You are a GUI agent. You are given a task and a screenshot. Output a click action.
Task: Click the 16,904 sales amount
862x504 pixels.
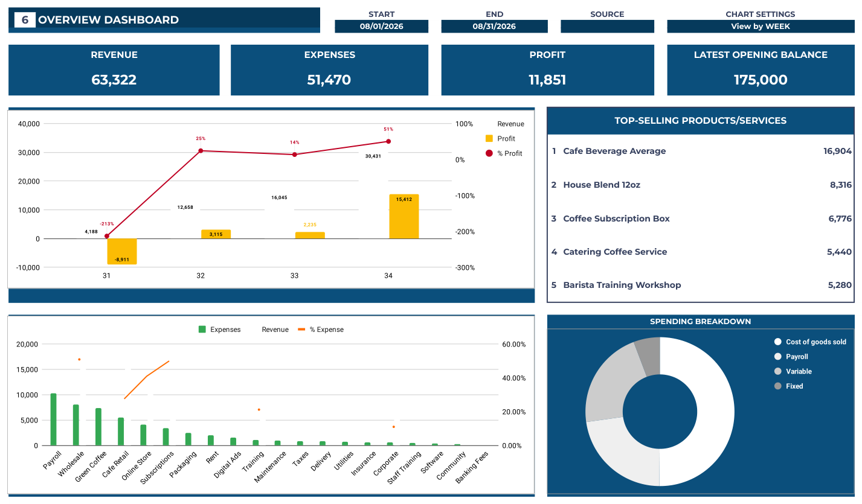click(x=837, y=151)
